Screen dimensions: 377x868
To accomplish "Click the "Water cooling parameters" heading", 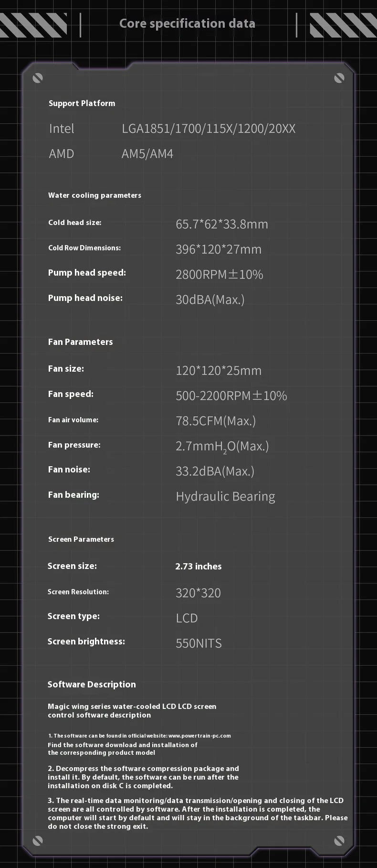I will (x=94, y=195).
